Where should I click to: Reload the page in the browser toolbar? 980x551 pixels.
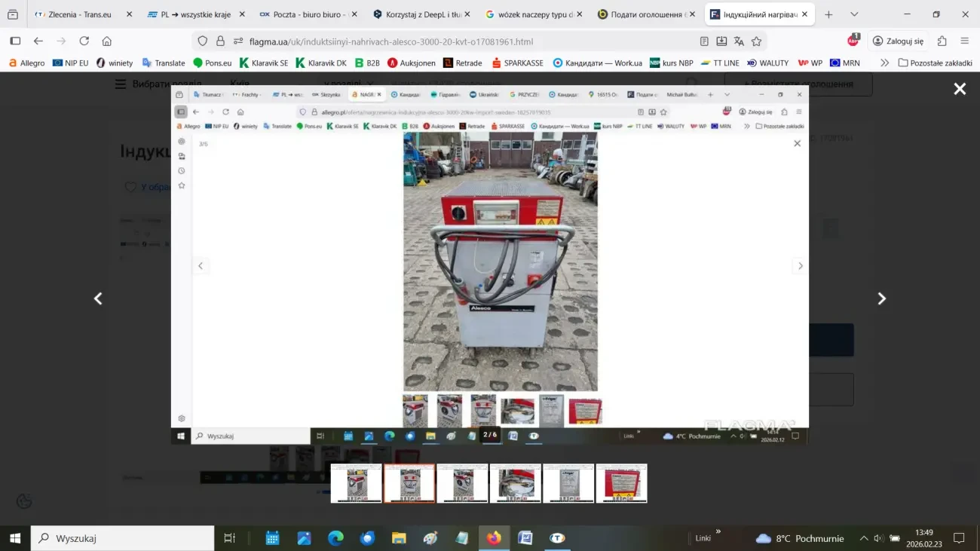click(x=84, y=41)
